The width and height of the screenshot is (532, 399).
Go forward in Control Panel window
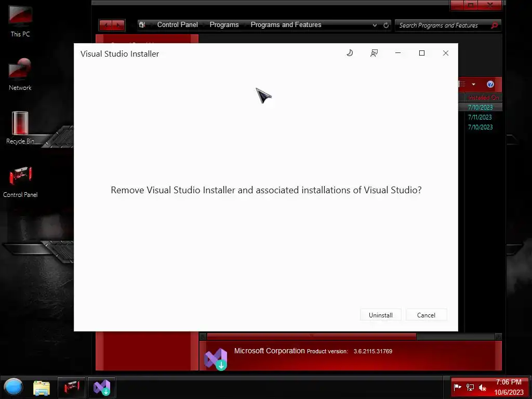tap(118, 25)
